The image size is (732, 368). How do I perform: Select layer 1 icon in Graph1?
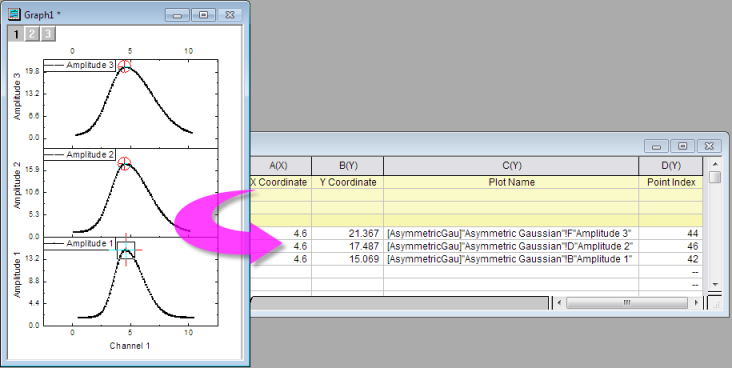coord(16,34)
